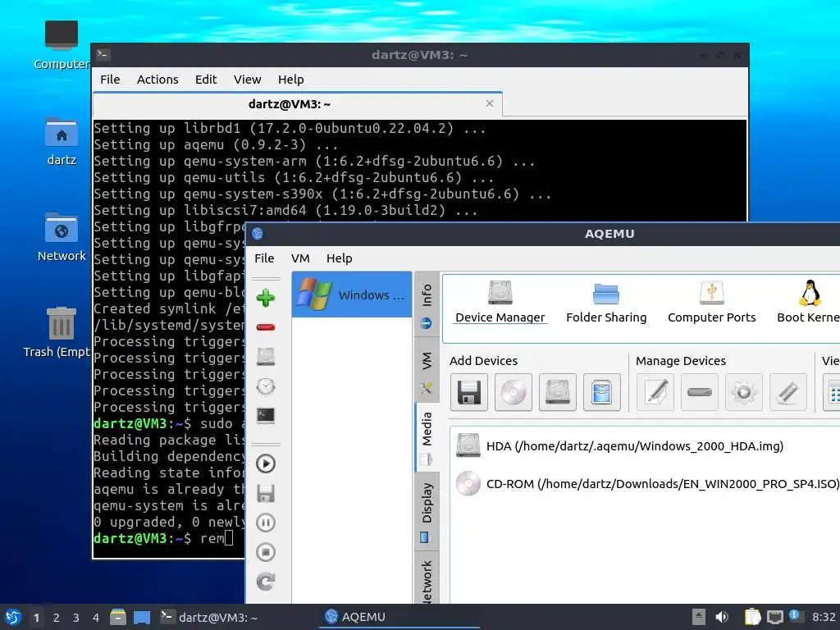Image resolution: width=840 pixels, height=630 pixels.
Task: Open Computer desktop icon
Action: tap(61, 46)
